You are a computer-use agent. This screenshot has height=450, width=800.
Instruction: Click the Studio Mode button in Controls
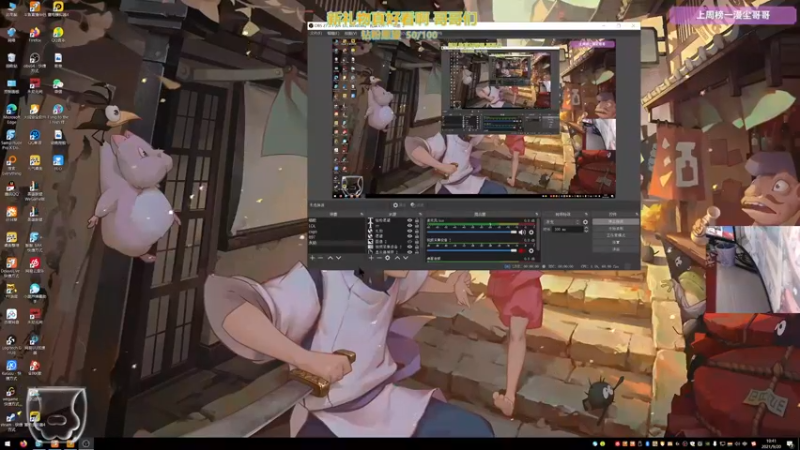(616, 235)
